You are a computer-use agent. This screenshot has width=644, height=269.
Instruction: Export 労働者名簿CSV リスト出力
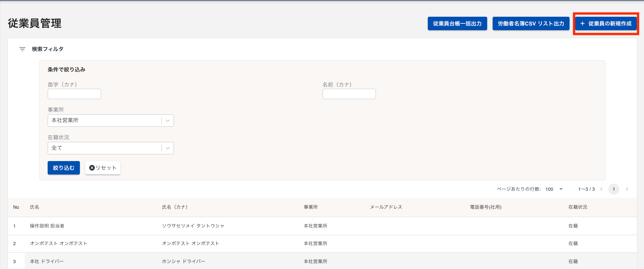pos(531,24)
